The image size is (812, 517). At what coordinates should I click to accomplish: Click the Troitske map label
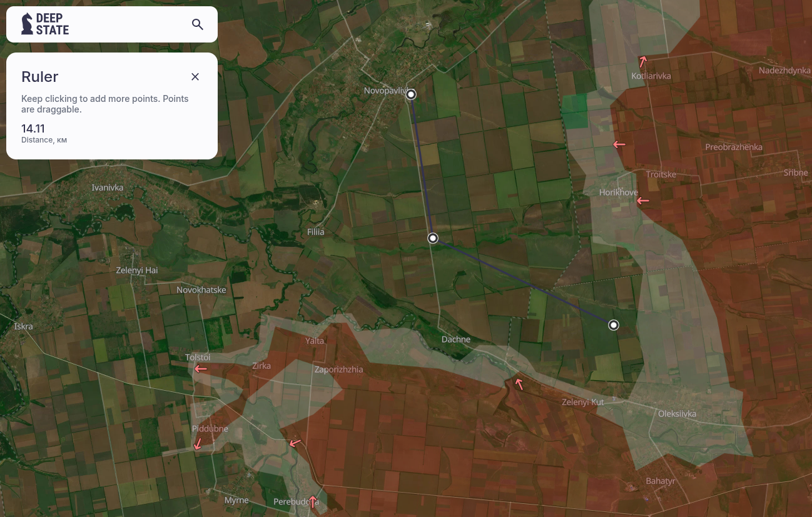pos(661,174)
